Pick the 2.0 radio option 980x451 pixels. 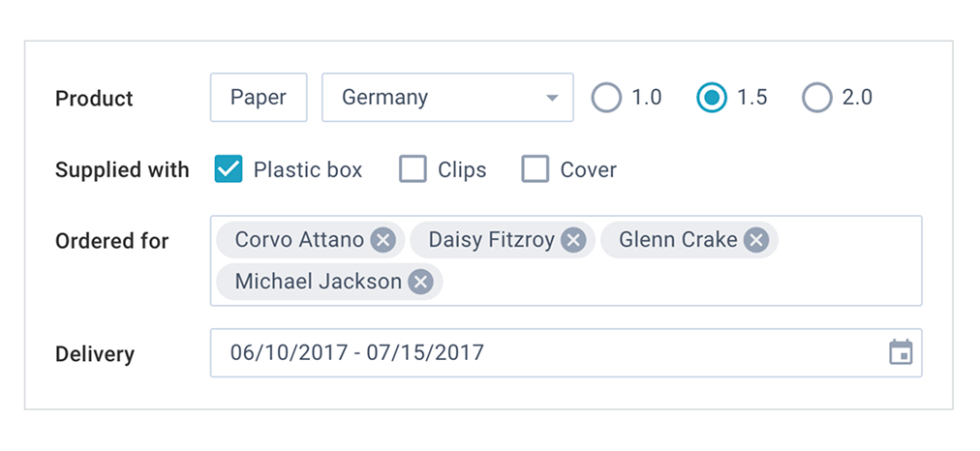(x=817, y=98)
